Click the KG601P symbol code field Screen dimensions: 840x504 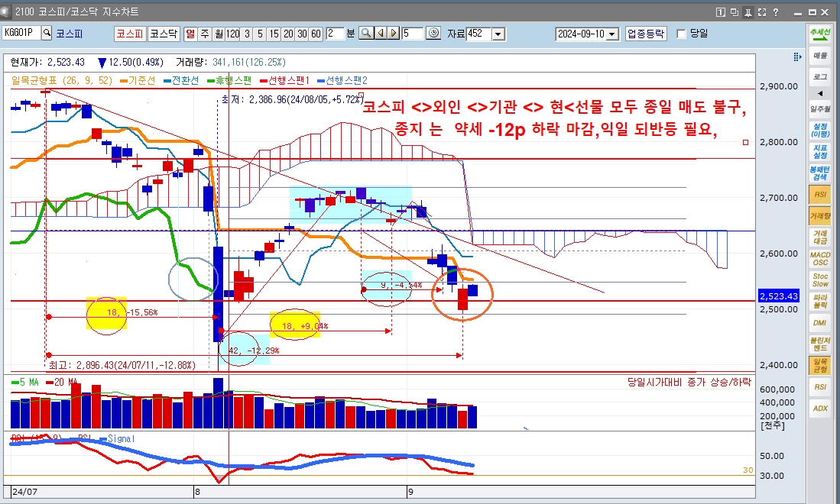(x=21, y=34)
